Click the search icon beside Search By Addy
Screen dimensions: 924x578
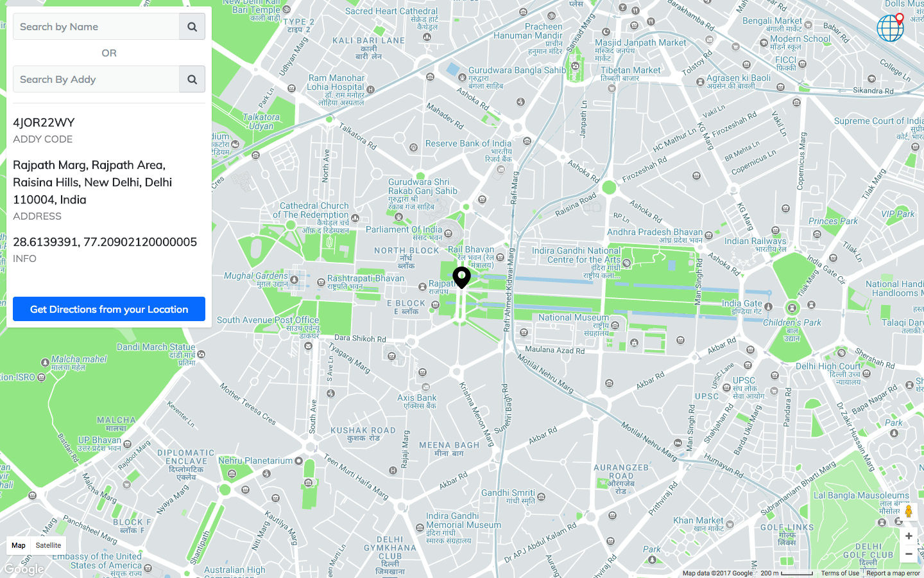(192, 80)
